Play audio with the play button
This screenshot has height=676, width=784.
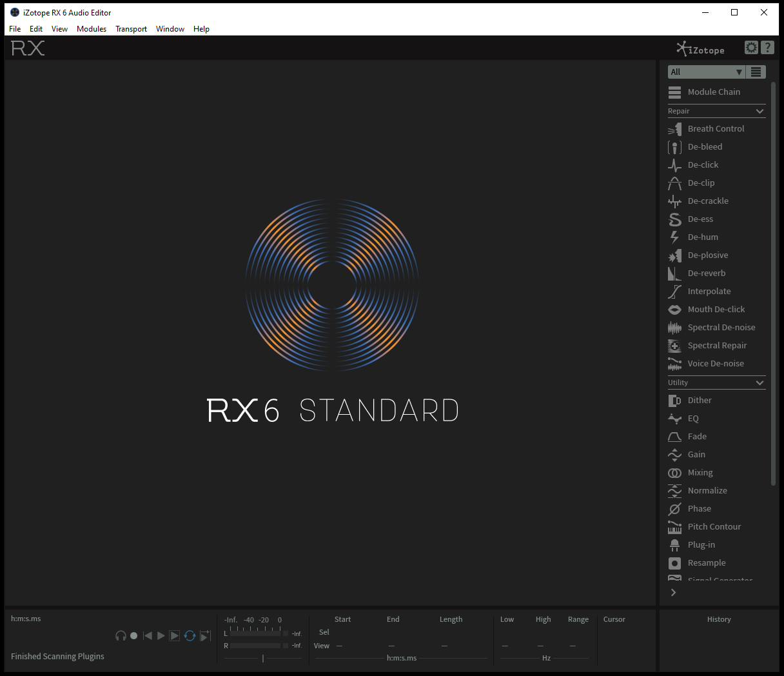tap(161, 636)
